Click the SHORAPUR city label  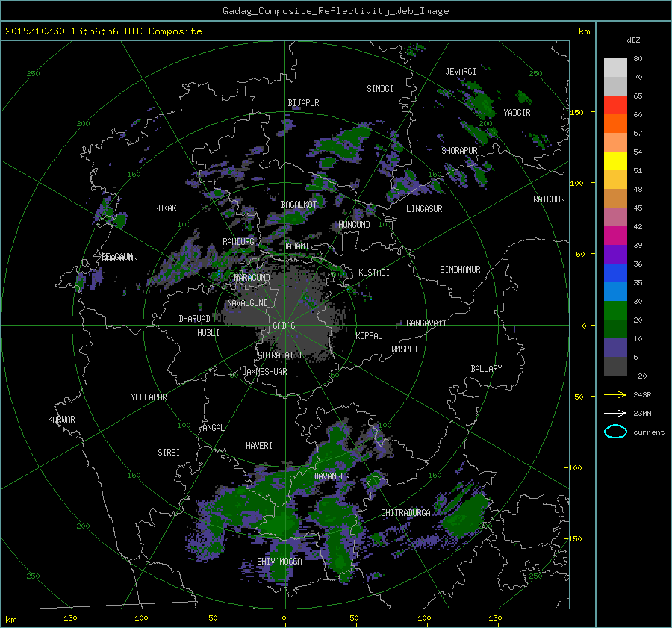tap(459, 151)
